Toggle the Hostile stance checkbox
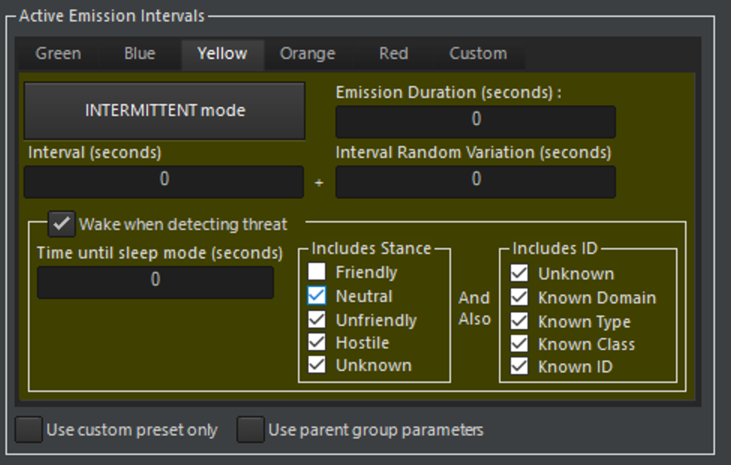 click(317, 343)
